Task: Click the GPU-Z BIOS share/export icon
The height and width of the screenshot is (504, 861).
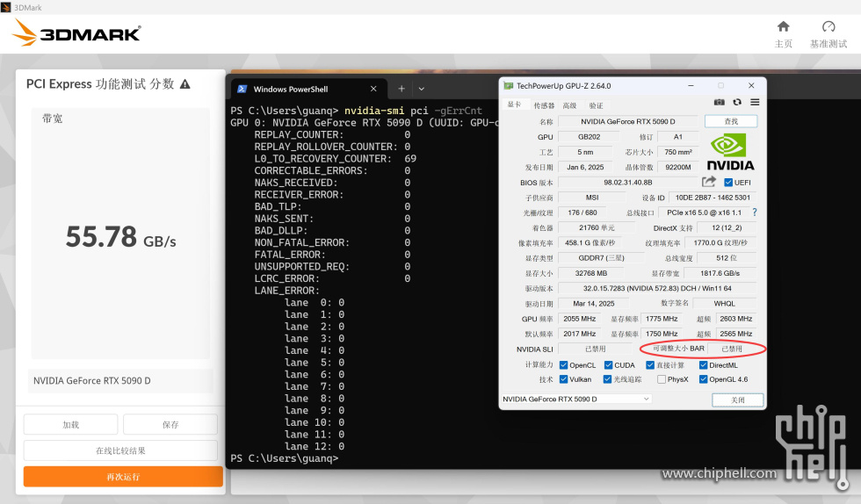Action: (709, 182)
